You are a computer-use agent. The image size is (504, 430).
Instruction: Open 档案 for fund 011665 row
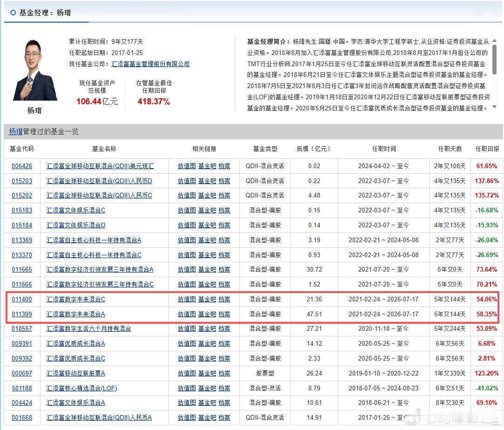pos(224,269)
